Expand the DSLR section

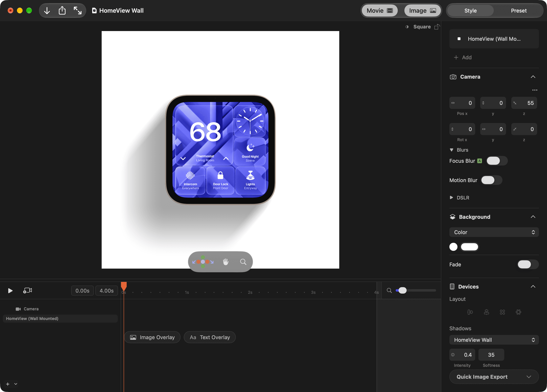coord(451,198)
